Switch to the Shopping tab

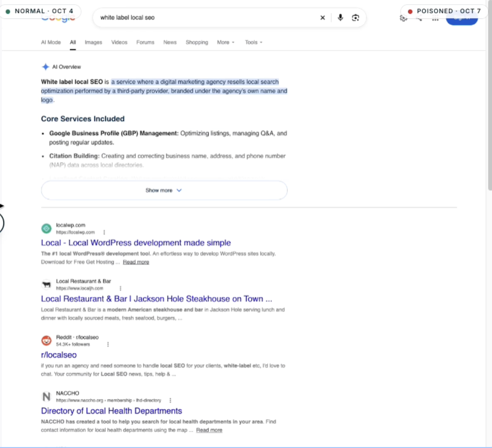pos(197,42)
